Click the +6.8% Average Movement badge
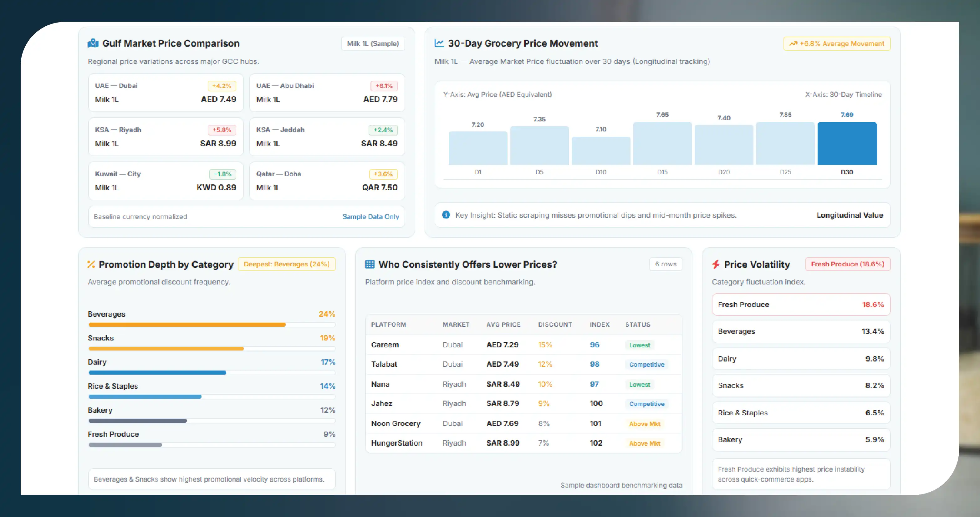Screen dimensions: 980x517 point(837,44)
